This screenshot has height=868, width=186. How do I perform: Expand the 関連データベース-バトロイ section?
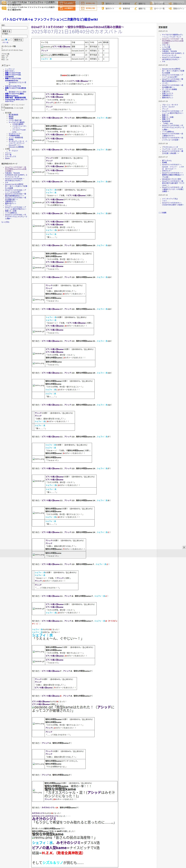click(3, 105)
